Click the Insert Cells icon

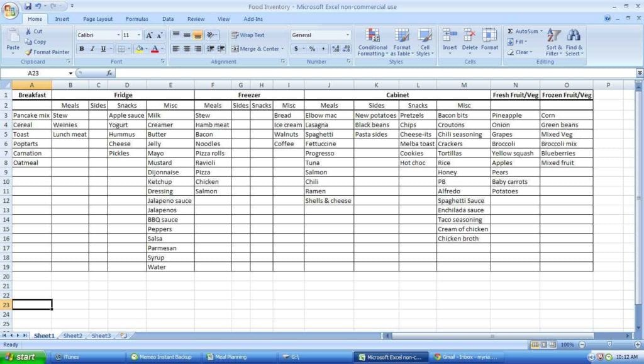[x=450, y=37]
